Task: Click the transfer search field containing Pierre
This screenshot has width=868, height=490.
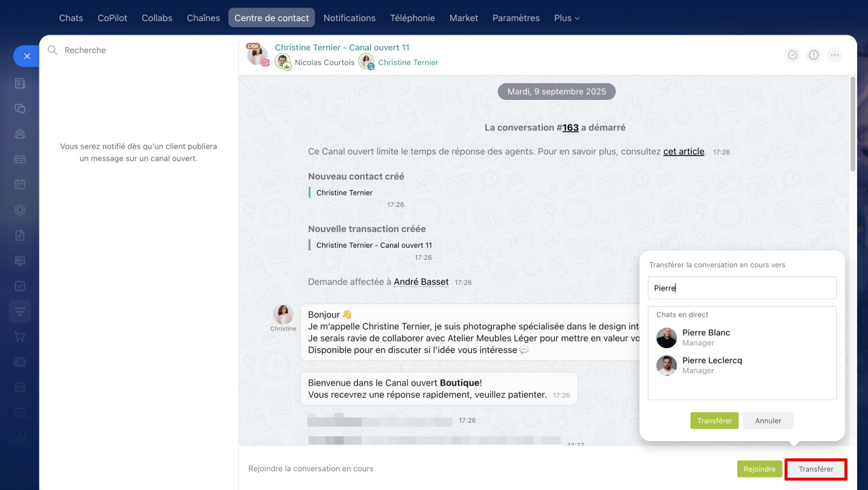Action: [742, 288]
